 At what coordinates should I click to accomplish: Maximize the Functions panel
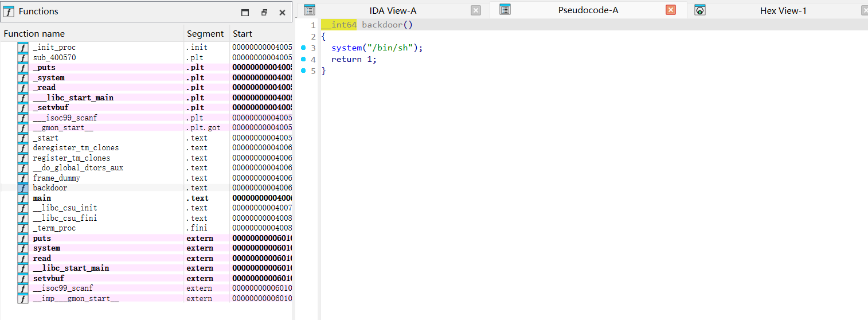coord(245,12)
